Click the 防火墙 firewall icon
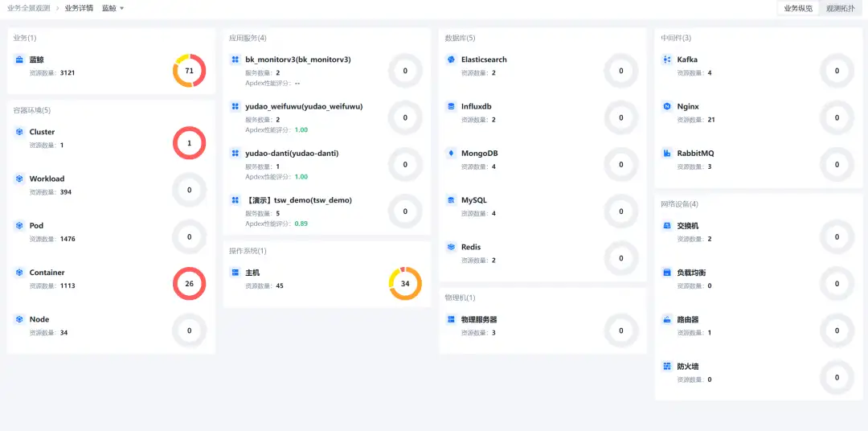 click(x=667, y=366)
